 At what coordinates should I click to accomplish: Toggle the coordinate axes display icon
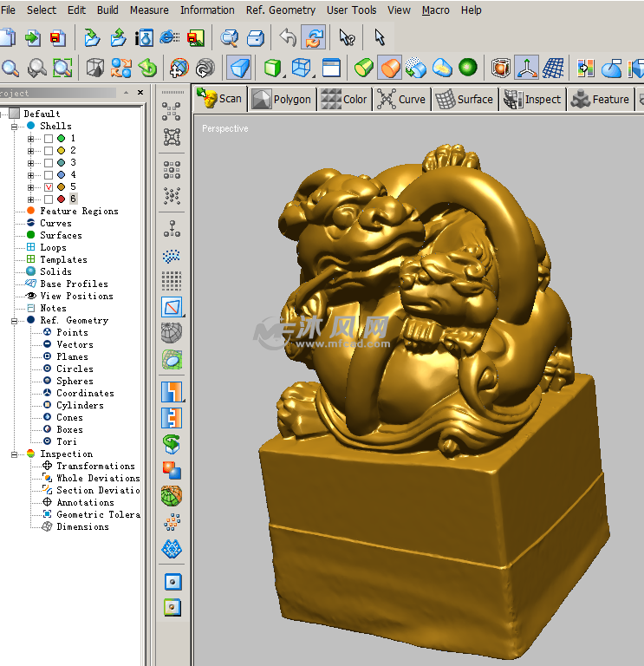(x=526, y=68)
